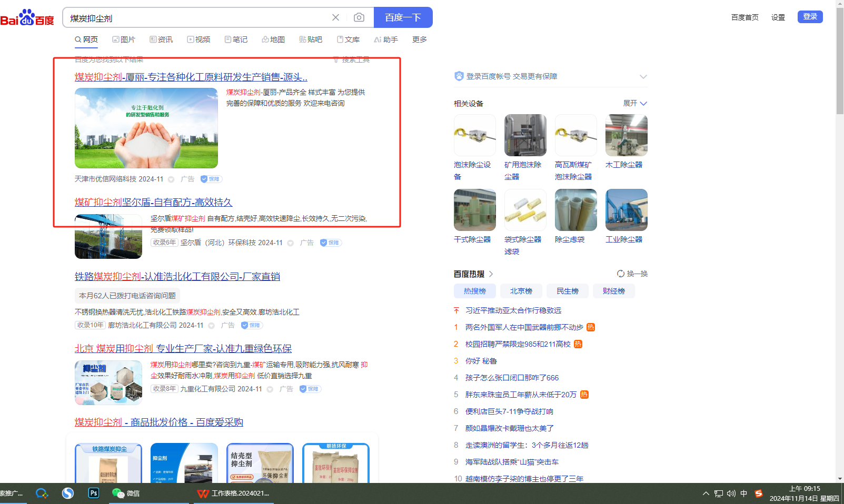Open the 干式除尘器 related device thumbnail
This screenshot has height=504, width=844.
coord(475,210)
